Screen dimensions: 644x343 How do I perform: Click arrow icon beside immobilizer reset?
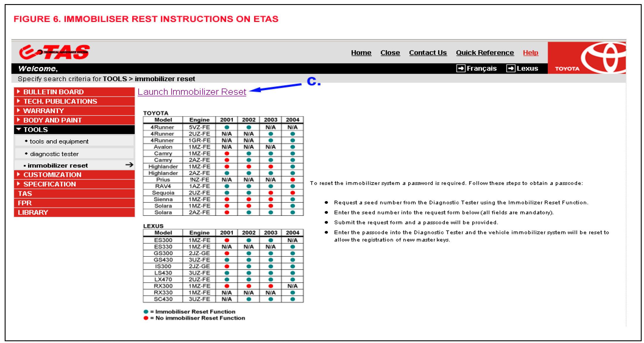[x=129, y=165]
